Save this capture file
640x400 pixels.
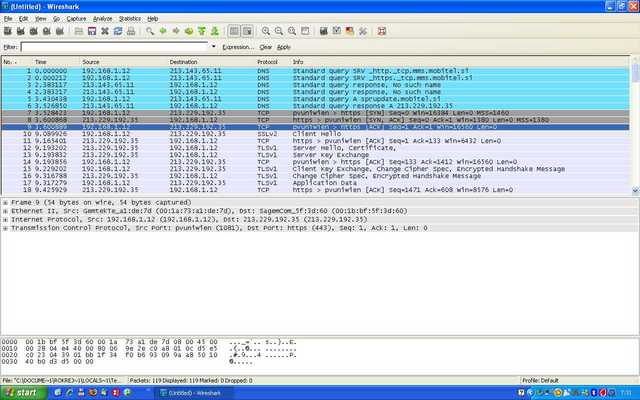click(x=92, y=31)
